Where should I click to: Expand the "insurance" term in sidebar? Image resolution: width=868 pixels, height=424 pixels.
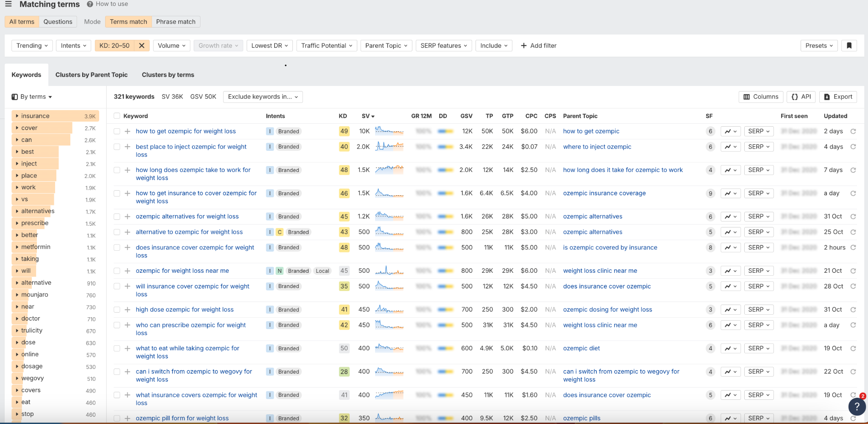pyautogui.click(x=17, y=116)
